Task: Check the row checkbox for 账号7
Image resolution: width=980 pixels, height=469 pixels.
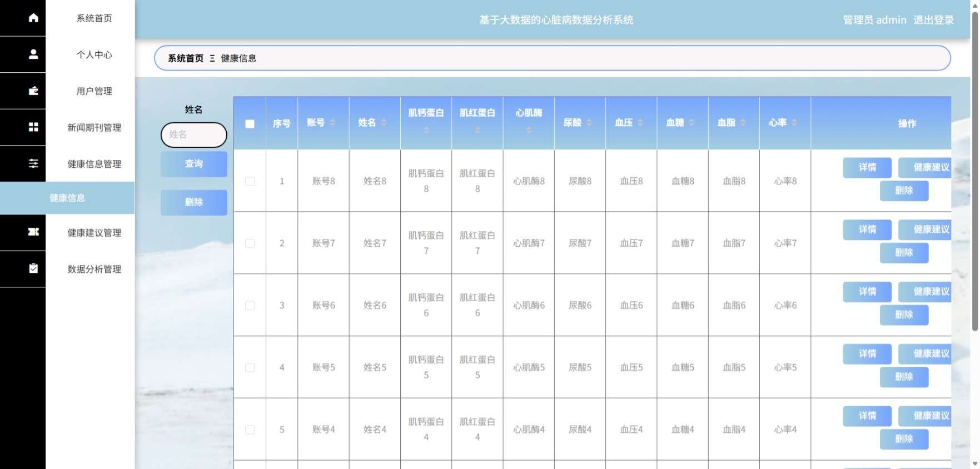Action: coord(250,243)
